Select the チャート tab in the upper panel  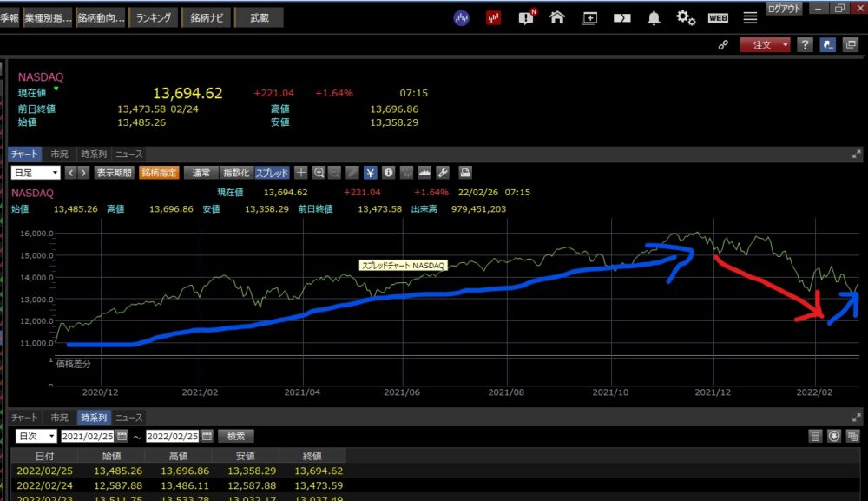(24, 154)
